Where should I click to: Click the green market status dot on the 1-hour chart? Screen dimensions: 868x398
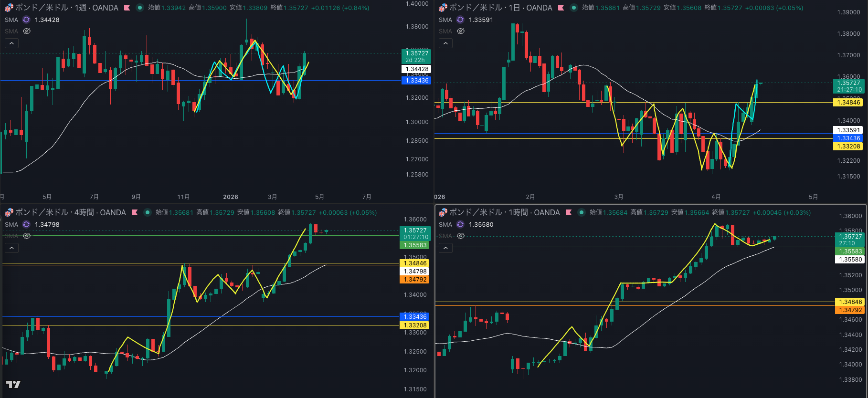coord(582,212)
